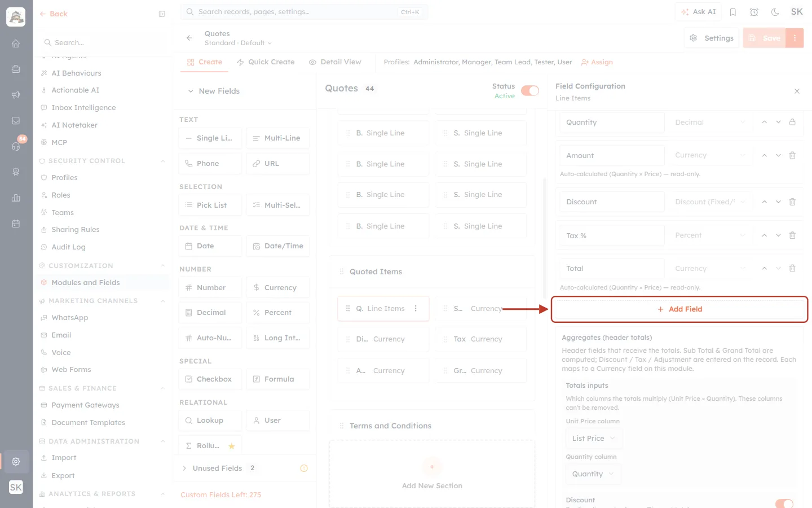Expand the Unused Fields section
This screenshot has height=508, width=812.
184,468
